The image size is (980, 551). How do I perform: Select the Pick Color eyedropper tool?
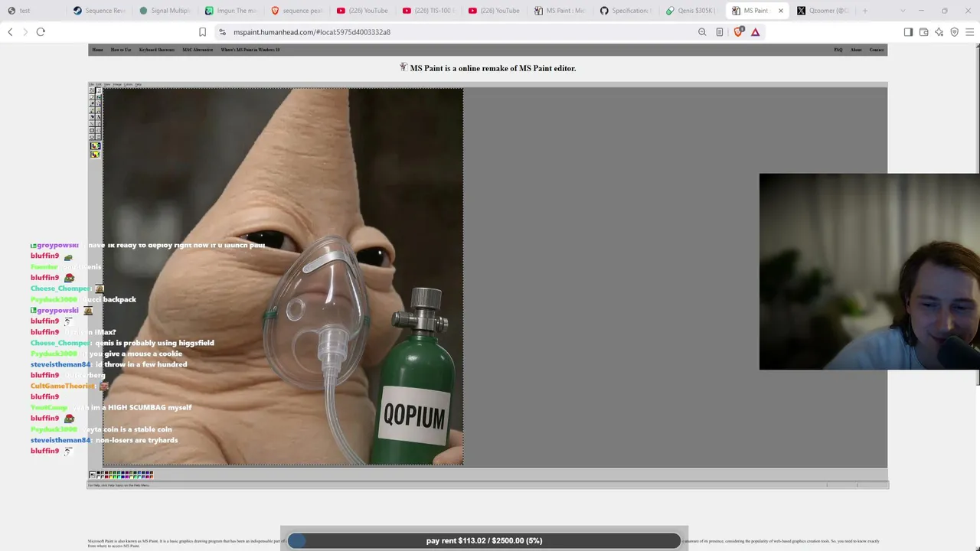(x=92, y=103)
